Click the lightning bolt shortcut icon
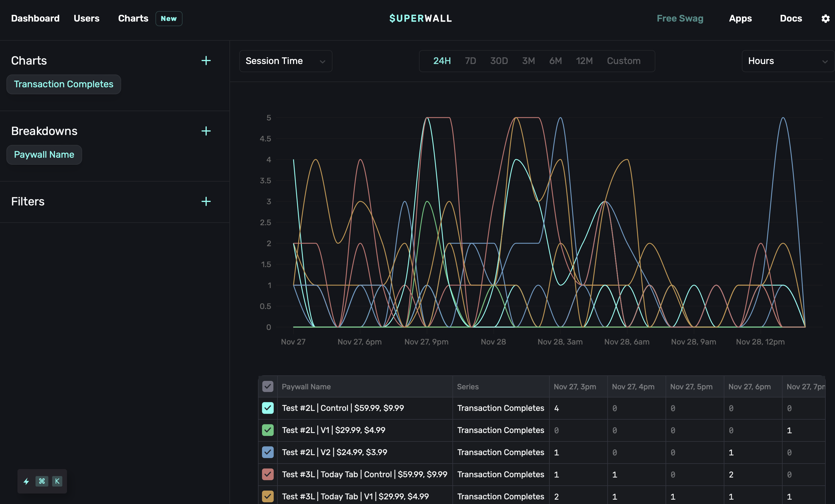835x504 pixels. (26, 481)
